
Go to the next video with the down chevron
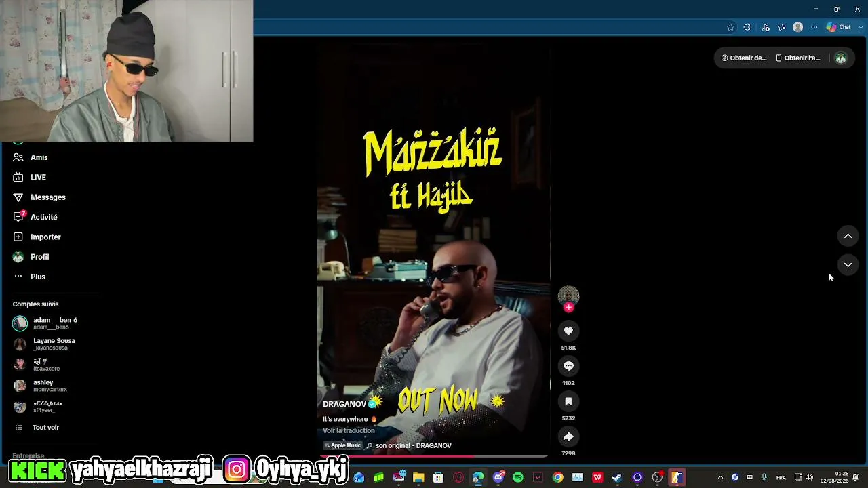click(848, 264)
